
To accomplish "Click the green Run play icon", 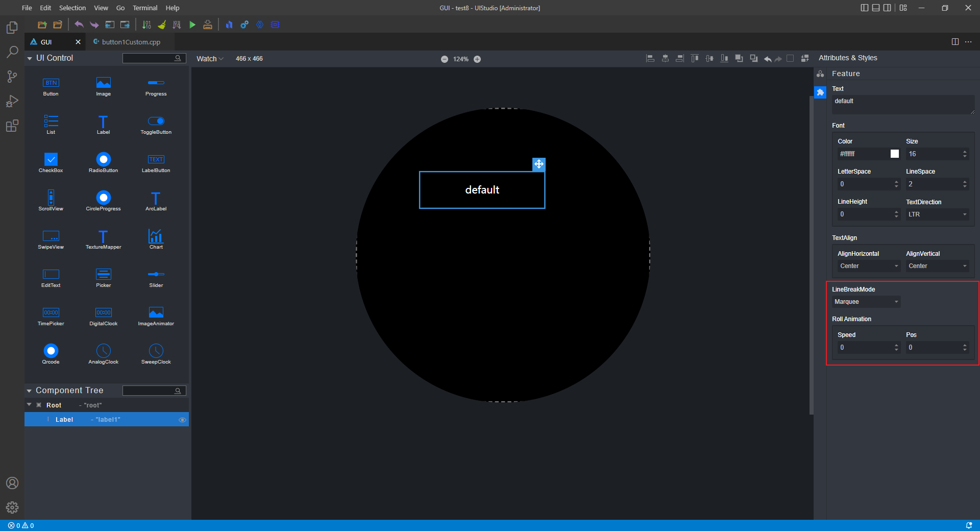I will coord(192,25).
